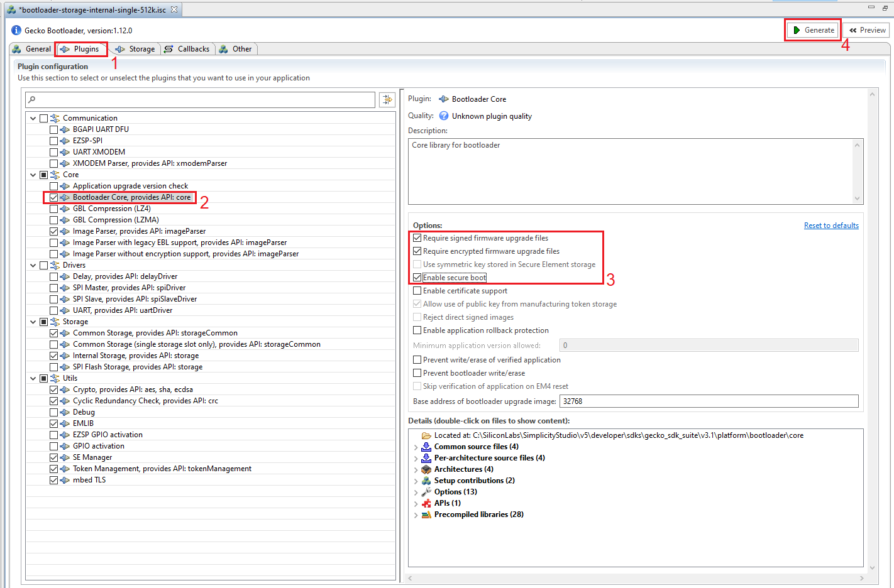Viewport: 894px width, 588px height.
Task: Uncheck Require signed firmware upgrade files
Action: (417, 237)
